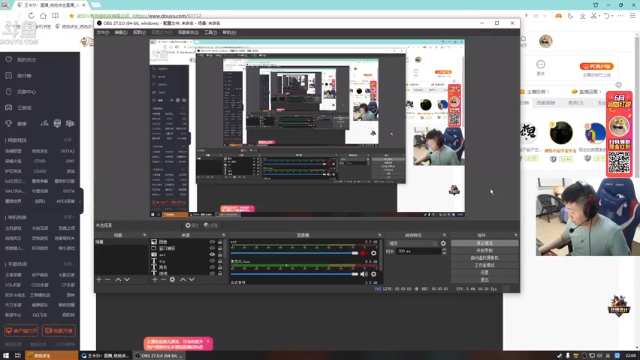Add a new scene with plus icon
Screen dimensions: 640x360
coord(99,280)
